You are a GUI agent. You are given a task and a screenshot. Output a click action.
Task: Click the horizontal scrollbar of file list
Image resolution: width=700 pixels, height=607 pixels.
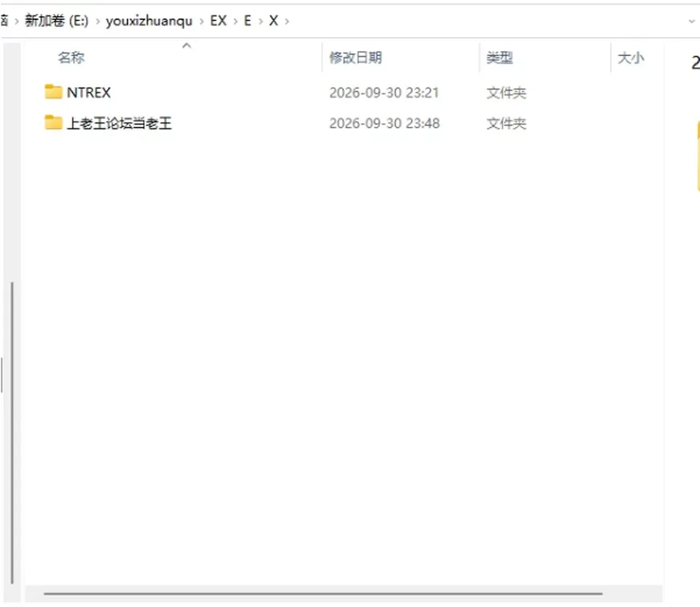[x=323, y=594]
